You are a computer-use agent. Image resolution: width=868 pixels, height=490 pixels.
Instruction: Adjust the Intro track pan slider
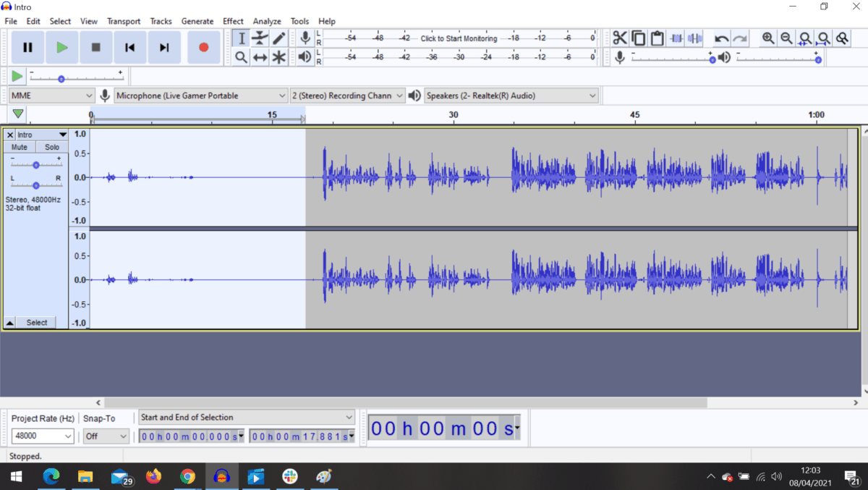click(x=35, y=185)
